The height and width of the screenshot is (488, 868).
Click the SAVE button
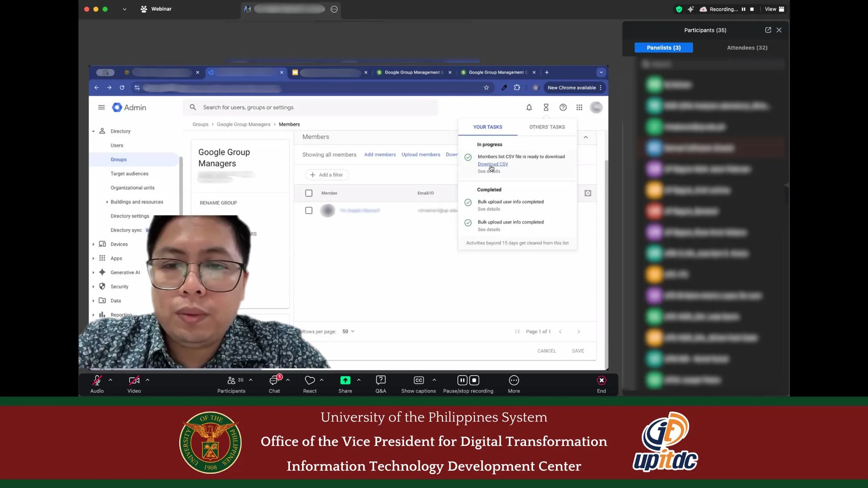(578, 351)
